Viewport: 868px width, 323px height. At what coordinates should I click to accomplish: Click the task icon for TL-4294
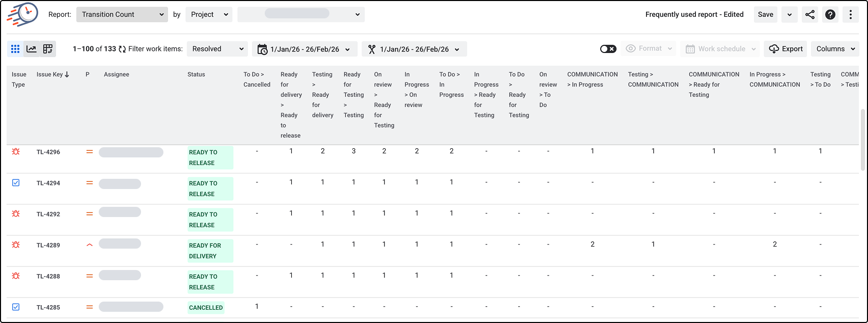[x=16, y=183]
